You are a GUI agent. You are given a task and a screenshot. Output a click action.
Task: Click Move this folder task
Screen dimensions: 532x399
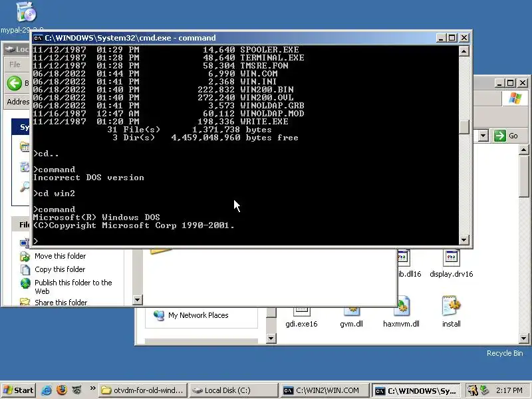tap(60, 256)
